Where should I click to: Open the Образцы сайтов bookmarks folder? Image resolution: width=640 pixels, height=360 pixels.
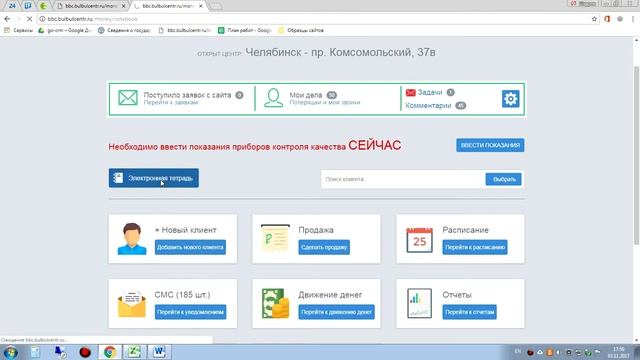(301, 30)
